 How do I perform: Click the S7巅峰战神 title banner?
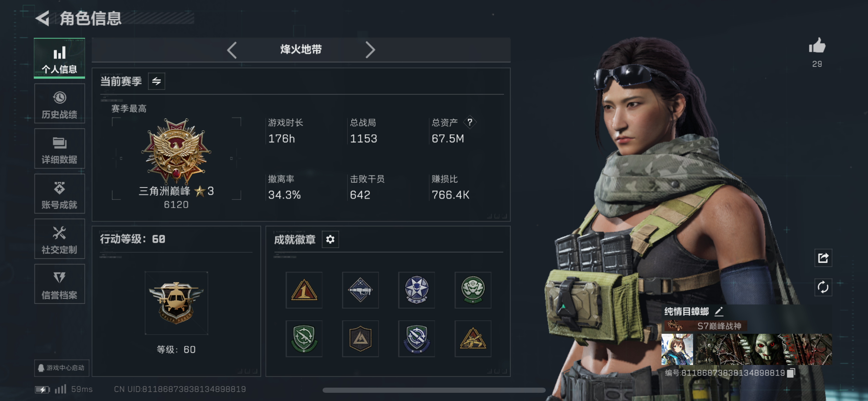(x=706, y=326)
